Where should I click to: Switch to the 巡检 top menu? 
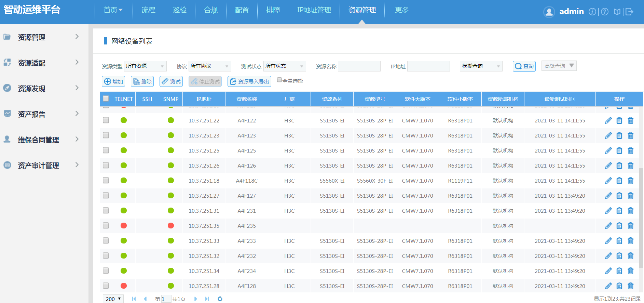180,10
